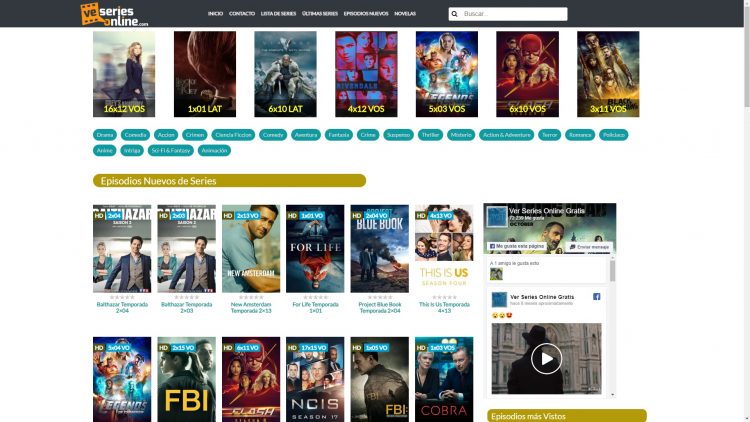
Task: Open the LISTA DE SERIES menu
Action: pos(278,14)
